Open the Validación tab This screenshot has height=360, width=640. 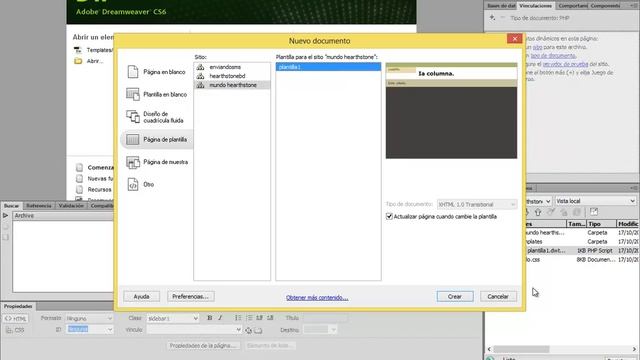point(71,206)
